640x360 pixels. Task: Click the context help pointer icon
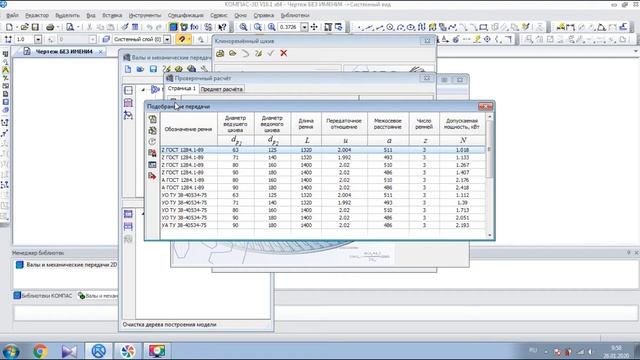pyautogui.click(x=222, y=27)
